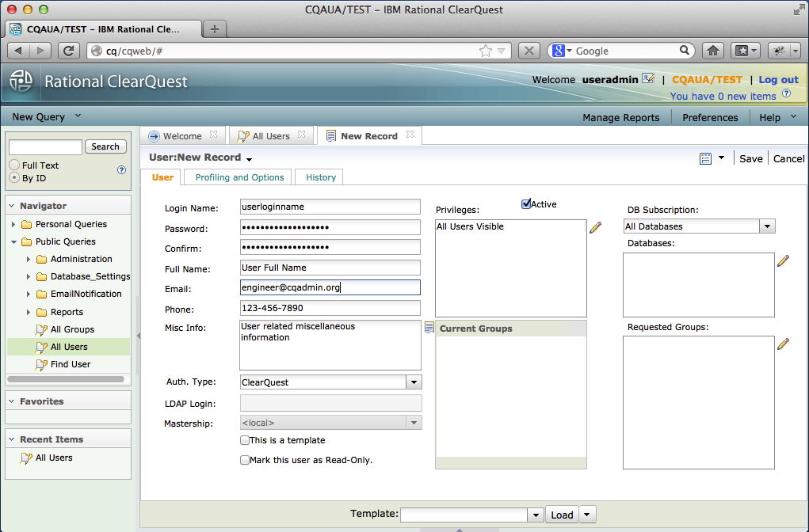Close the New Record tab
Screen dimensions: 809x532
pos(410,135)
